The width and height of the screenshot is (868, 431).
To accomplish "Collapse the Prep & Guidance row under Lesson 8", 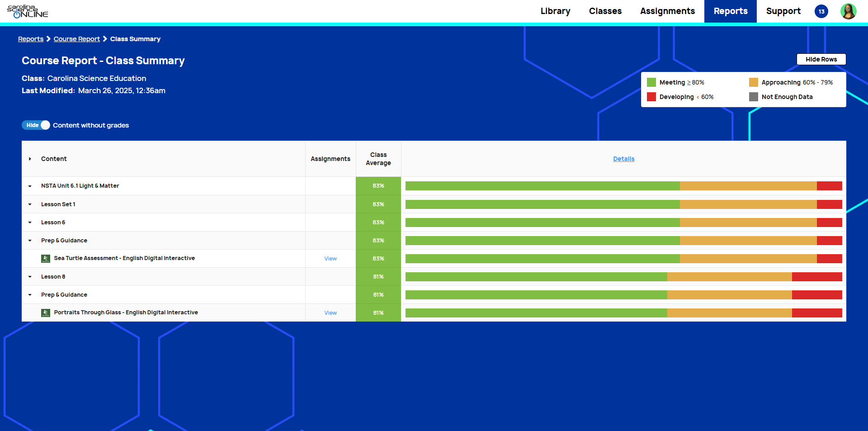I will coord(30,295).
